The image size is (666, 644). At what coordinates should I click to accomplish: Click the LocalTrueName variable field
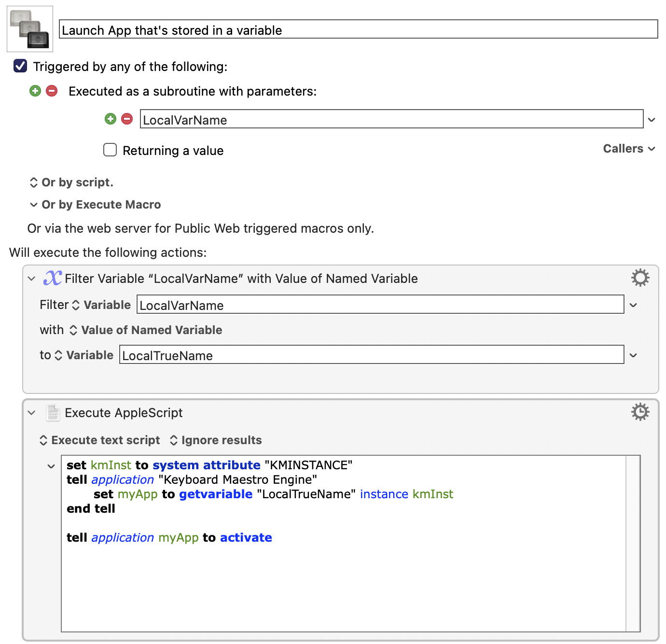[x=372, y=355]
